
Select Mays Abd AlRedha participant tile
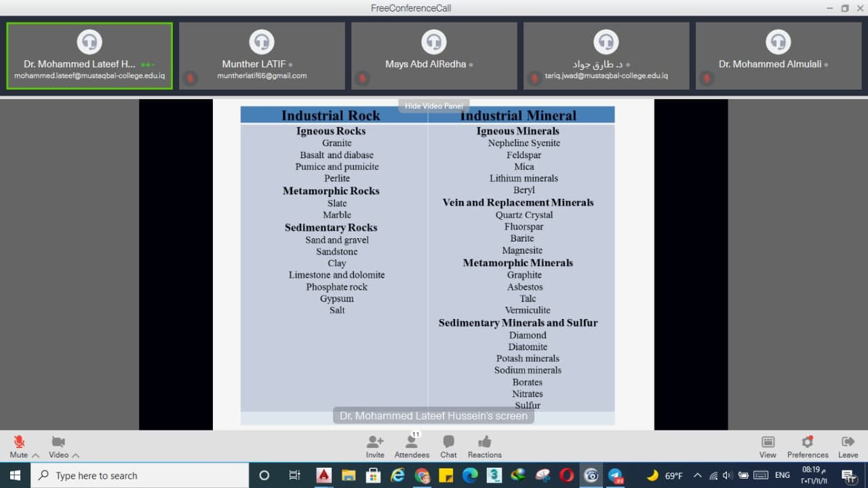pos(434,56)
